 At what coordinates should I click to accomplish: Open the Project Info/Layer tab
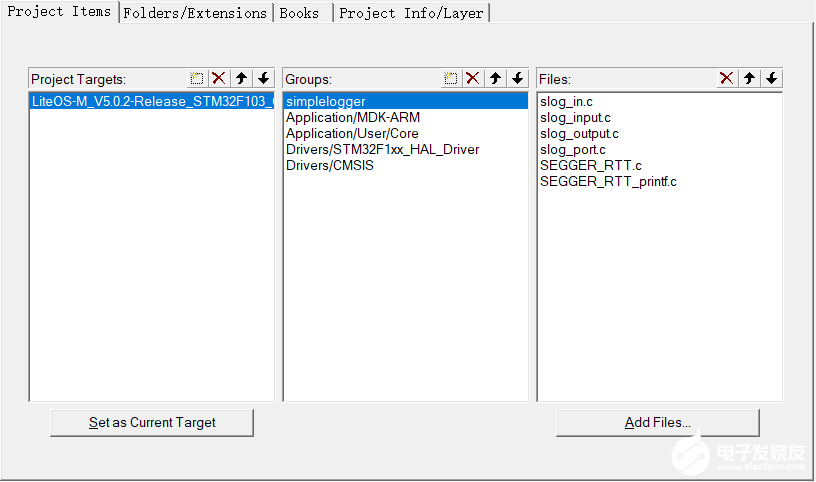click(x=412, y=13)
